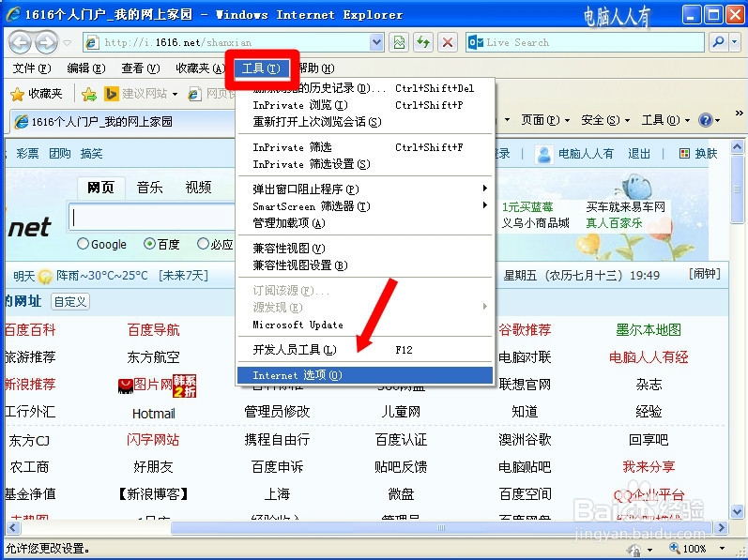Click the security icon in status bar

[634, 550]
